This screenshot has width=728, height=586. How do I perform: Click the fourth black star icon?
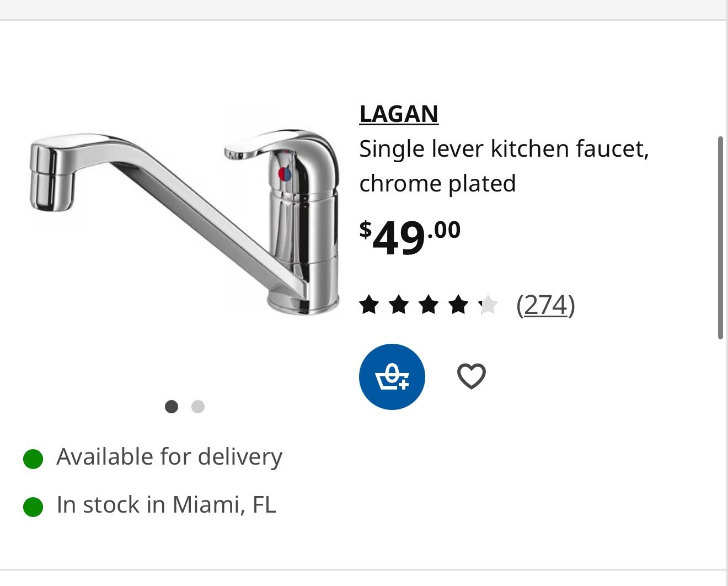pos(458,304)
